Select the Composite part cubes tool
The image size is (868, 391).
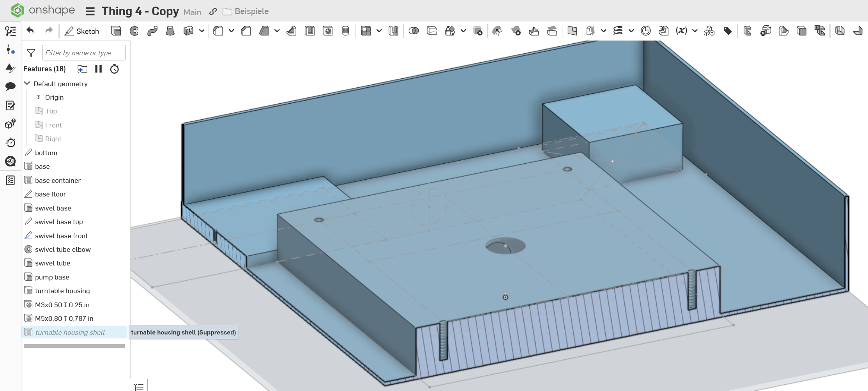(709, 31)
